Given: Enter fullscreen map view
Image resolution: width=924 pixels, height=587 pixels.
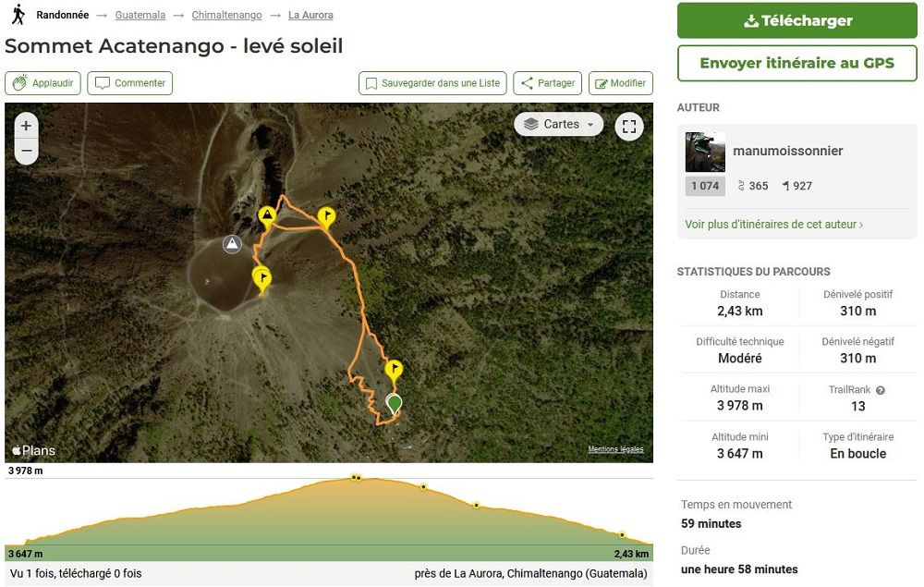Looking at the screenshot, I should click(629, 126).
